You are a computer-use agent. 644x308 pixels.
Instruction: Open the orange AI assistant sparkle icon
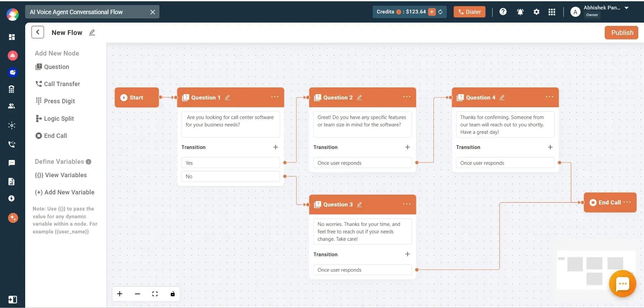tap(12, 218)
